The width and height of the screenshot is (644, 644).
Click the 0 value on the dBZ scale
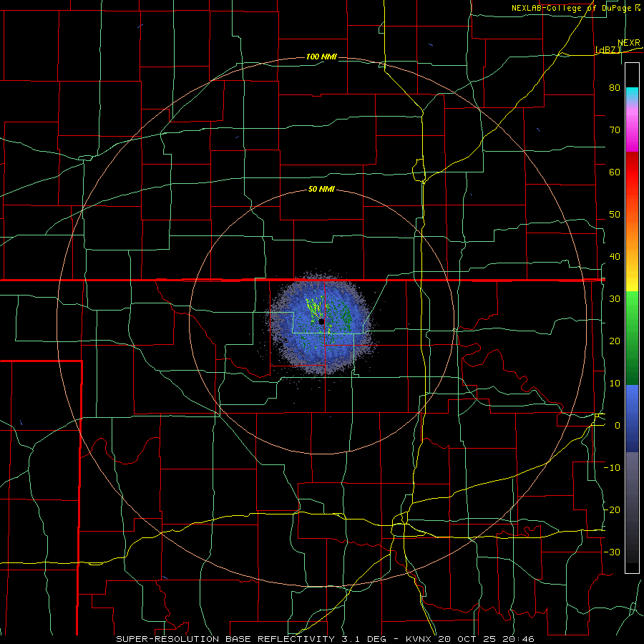point(618,426)
